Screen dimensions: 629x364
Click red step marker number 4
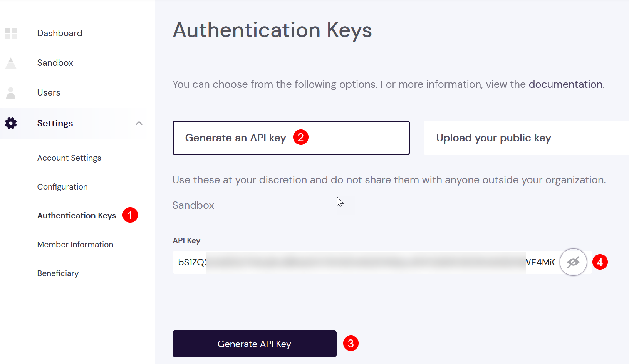(600, 262)
